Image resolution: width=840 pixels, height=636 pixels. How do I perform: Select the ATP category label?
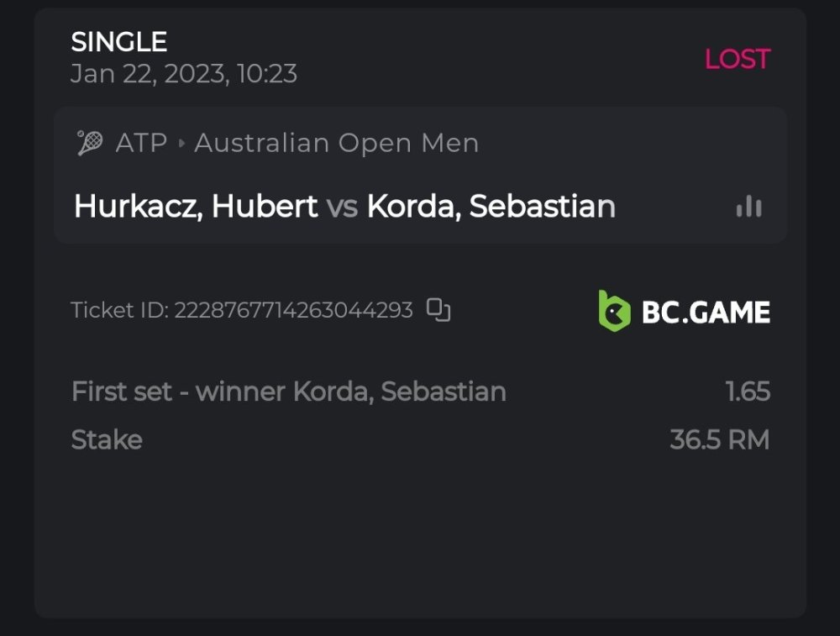tap(141, 143)
